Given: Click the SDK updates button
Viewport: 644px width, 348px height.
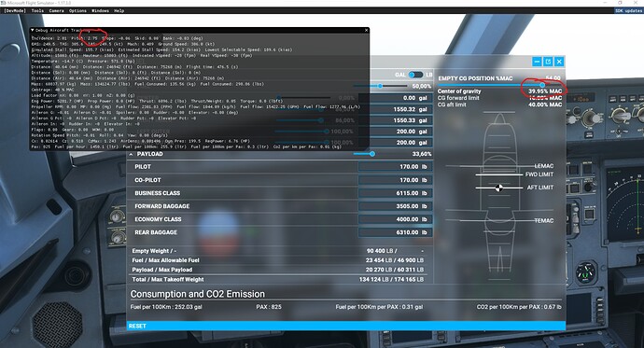Looking at the screenshot, I should click(628, 10).
